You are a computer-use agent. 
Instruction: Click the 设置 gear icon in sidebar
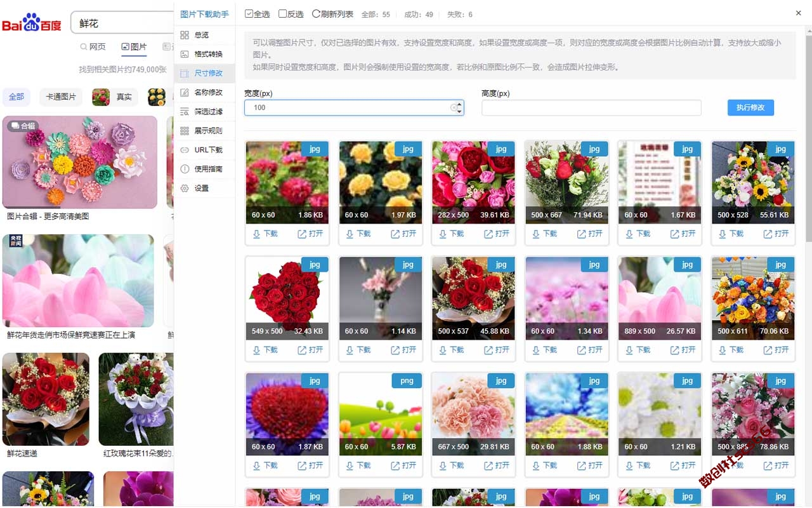click(x=185, y=188)
